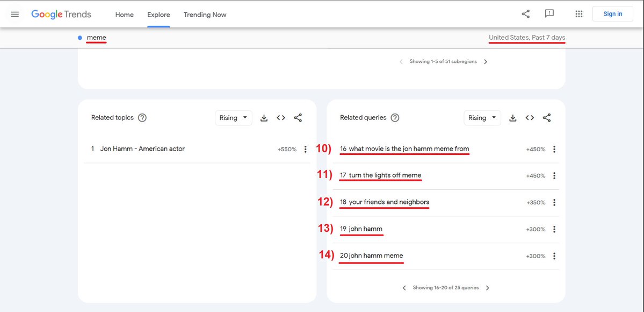The width and height of the screenshot is (644, 312).
Task: Click 'Showing 16-20 of 25 queries' text
Action: pos(446,288)
